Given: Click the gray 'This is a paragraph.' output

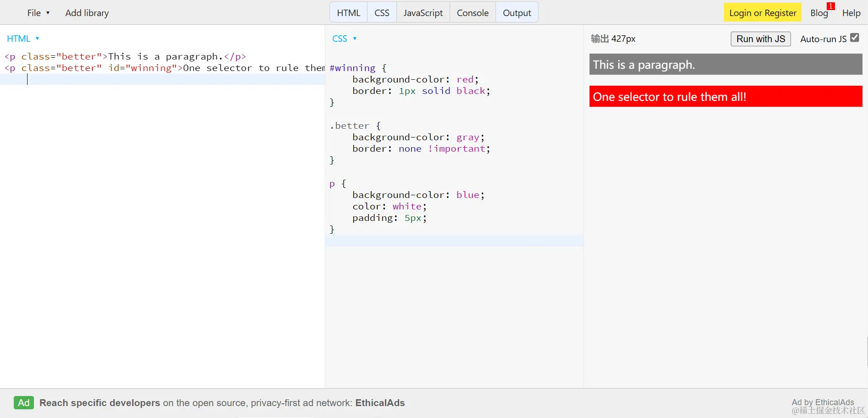Looking at the screenshot, I should click(726, 64).
